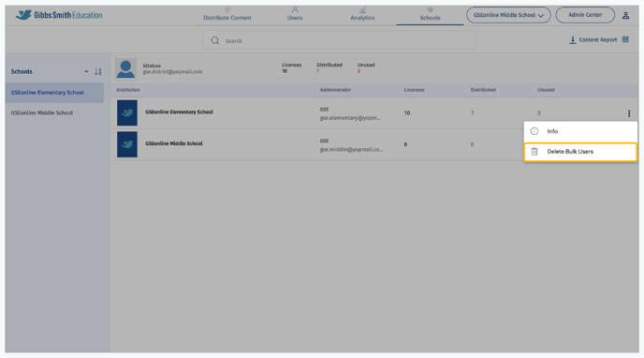Open the Distribute Content tab
644x358 pixels.
(227, 14)
